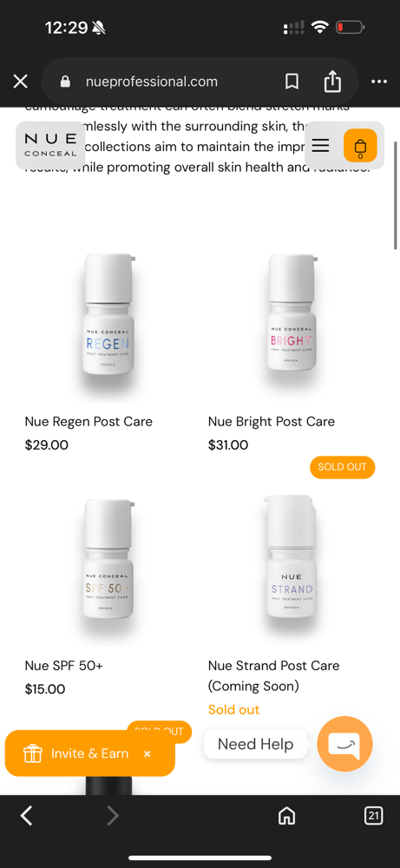Open the Nue Bright Post Care link
Viewport: 400px width, 868px height.
point(271,421)
